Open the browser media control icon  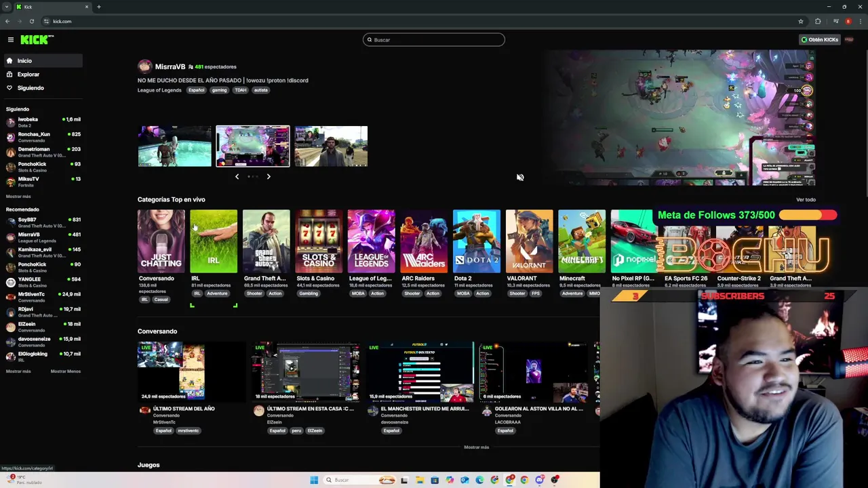click(x=836, y=21)
